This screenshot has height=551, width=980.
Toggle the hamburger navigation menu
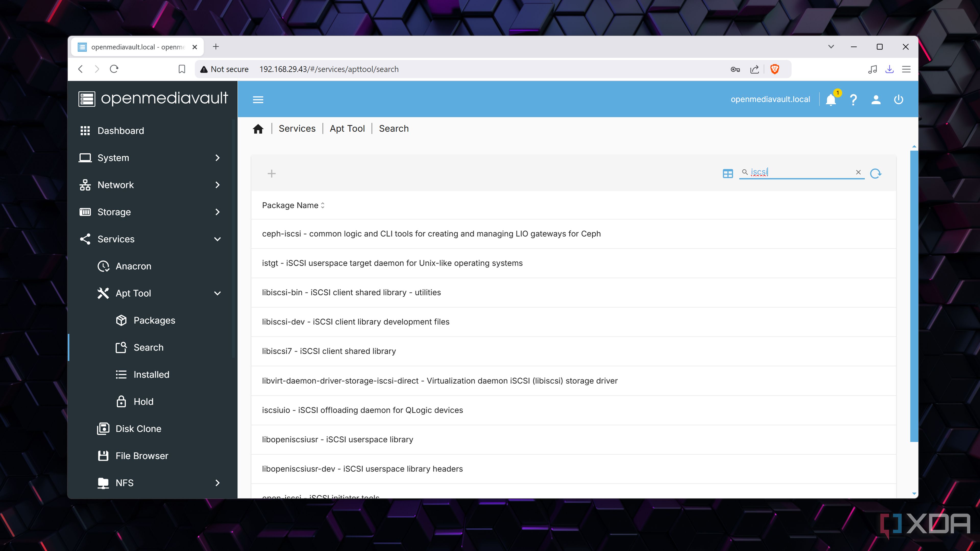point(258,100)
